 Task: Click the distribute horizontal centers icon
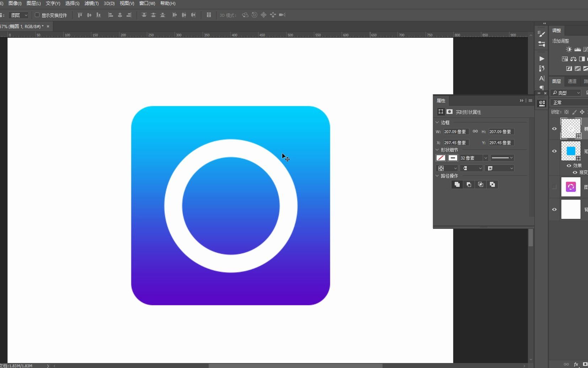(184, 15)
